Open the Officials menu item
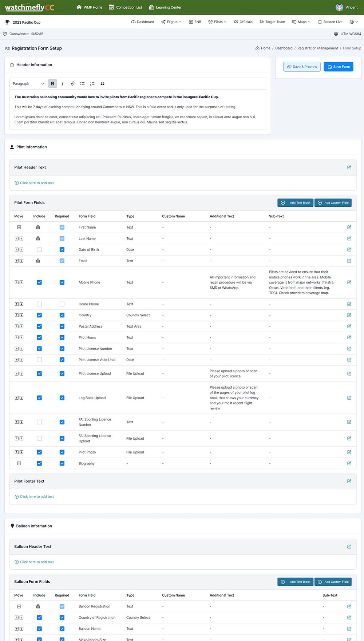This screenshot has width=364, height=641. tap(243, 22)
